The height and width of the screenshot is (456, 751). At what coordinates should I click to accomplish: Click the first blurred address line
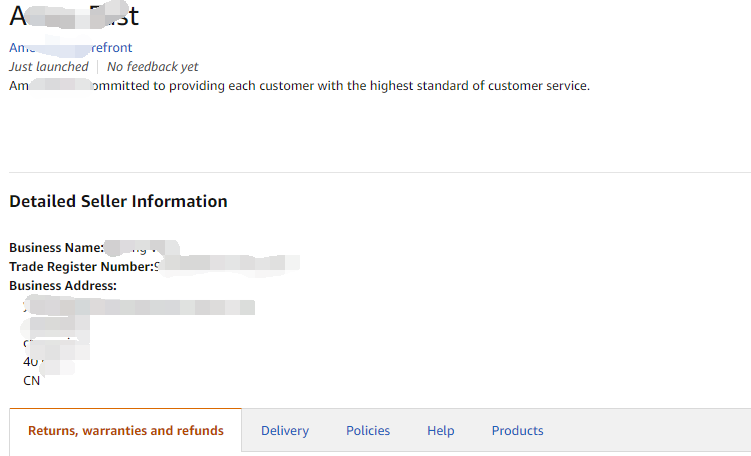[x=138, y=305]
